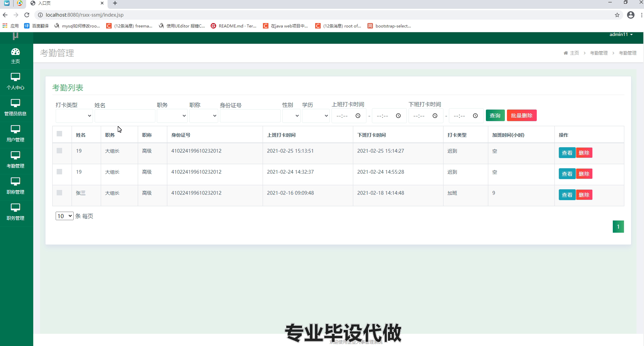The height and width of the screenshot is (346, 644).
Task: Click the browser back arrow
Action: pyautogui.click(x=5, y=15)
